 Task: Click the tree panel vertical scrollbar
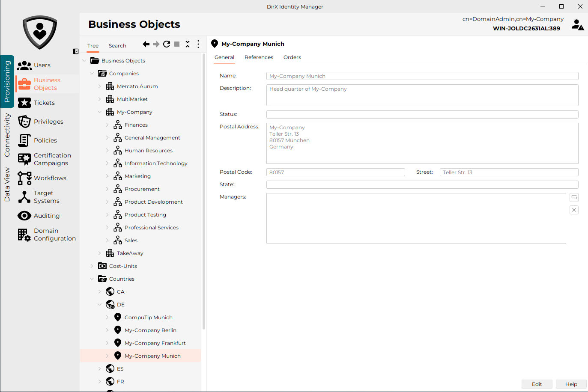(204, 191)
